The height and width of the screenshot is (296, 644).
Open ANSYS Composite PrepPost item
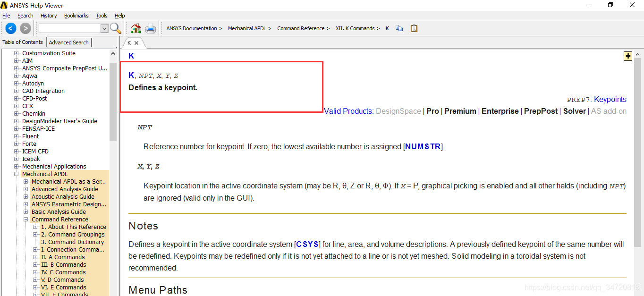65,68
